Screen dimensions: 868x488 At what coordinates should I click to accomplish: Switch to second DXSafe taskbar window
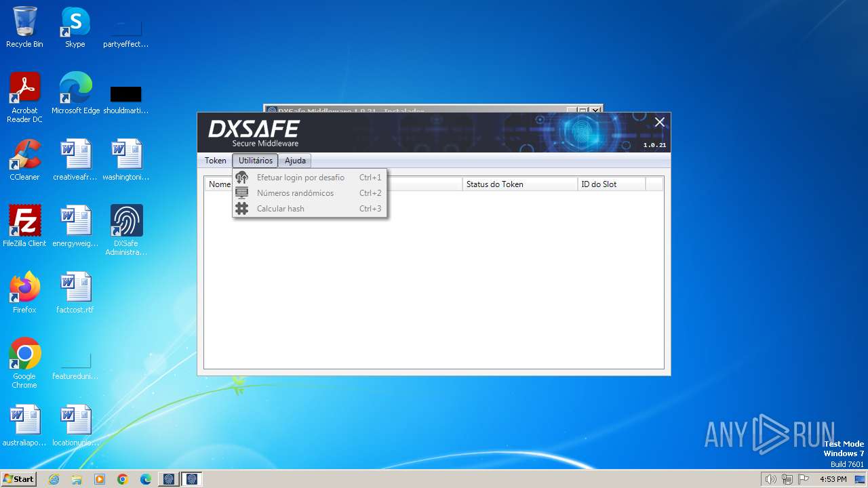pyautogui.click(x=192, y=479)
